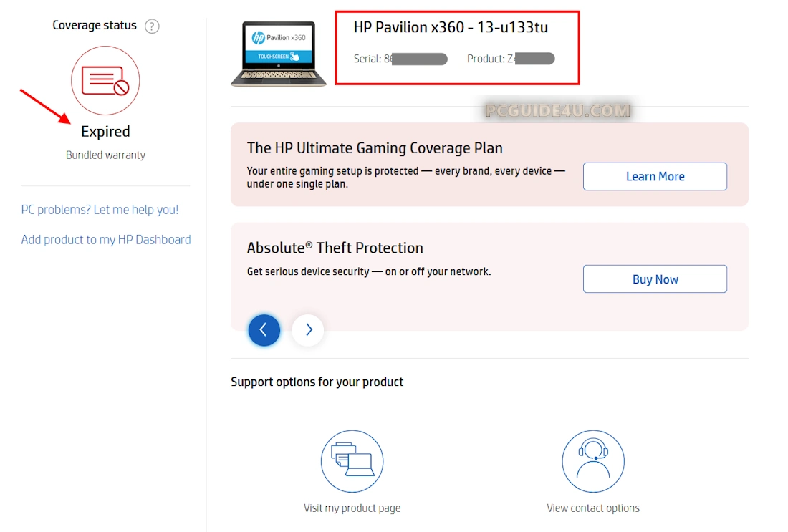Screen dimensions: 788x532
Task: Open 'View contact options' text link
Action: [x=592, y=508]
